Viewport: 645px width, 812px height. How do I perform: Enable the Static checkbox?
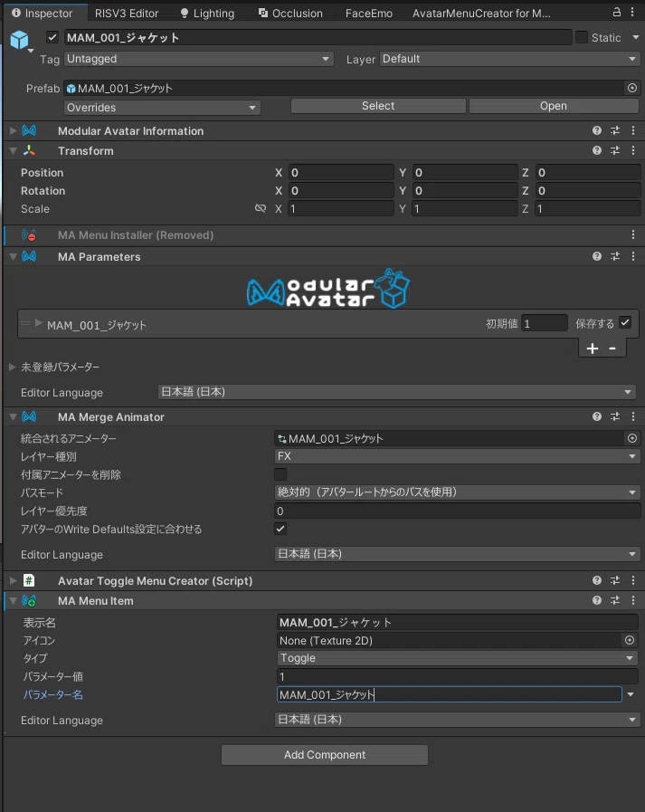(x=582, y=37)
